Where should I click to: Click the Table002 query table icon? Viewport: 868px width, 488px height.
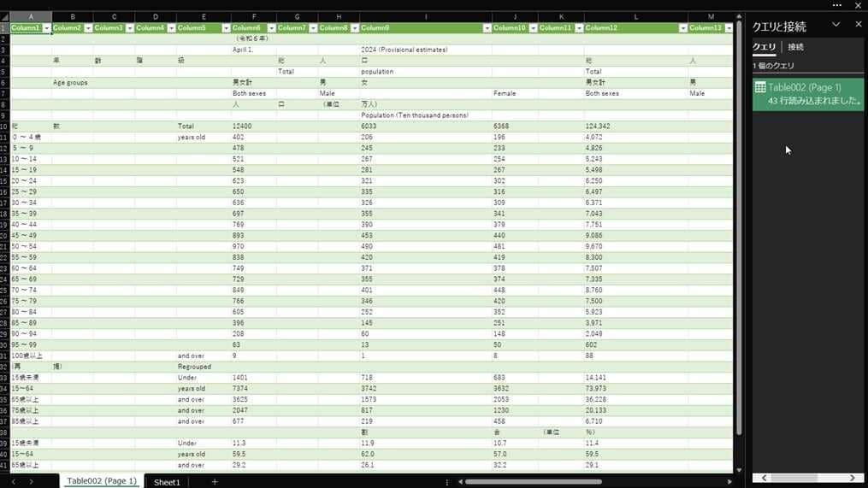[760, 88]
